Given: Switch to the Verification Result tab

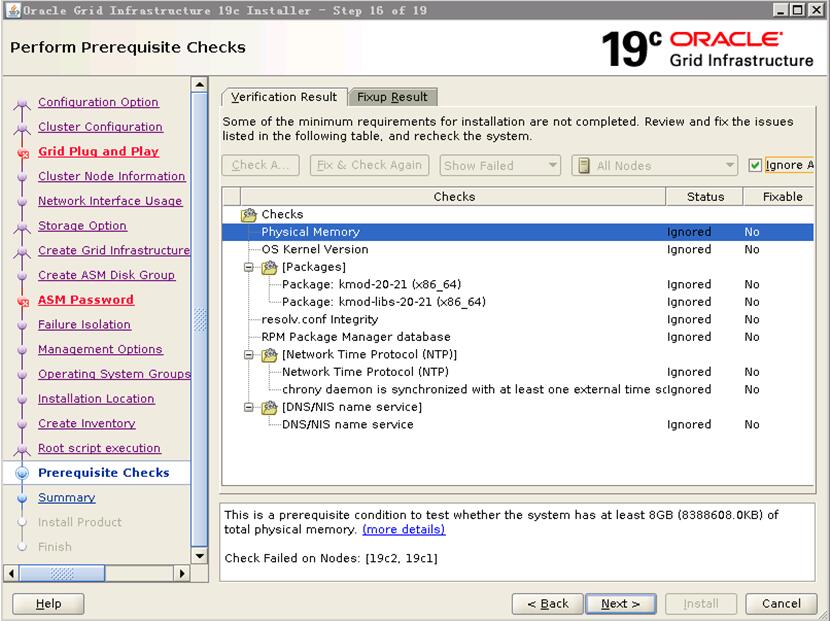Looking at the screenshot, I should [x=284, y=97].
